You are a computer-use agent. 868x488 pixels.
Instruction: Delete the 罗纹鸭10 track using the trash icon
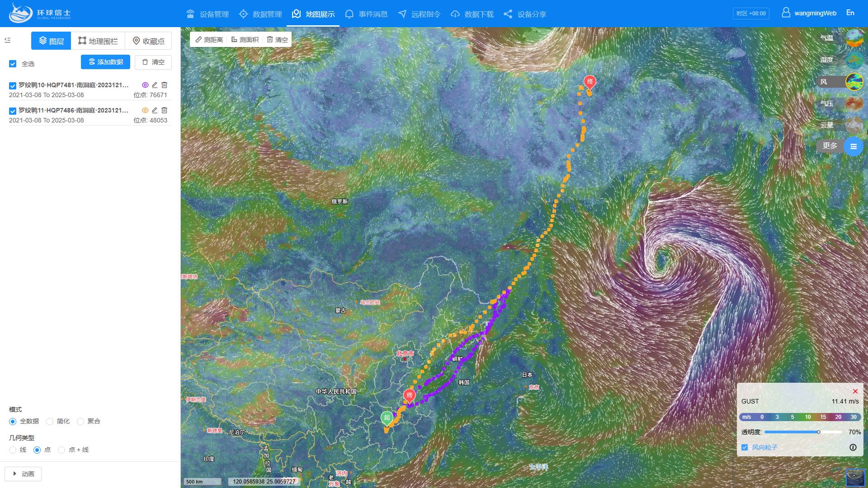(x=165, y=85)
